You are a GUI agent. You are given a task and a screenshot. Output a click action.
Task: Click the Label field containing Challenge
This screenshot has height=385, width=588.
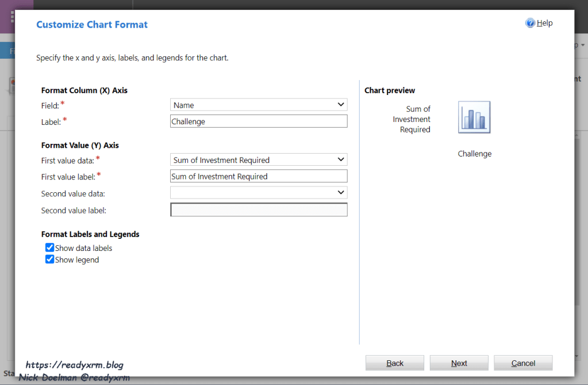click(x=259, y=121)
